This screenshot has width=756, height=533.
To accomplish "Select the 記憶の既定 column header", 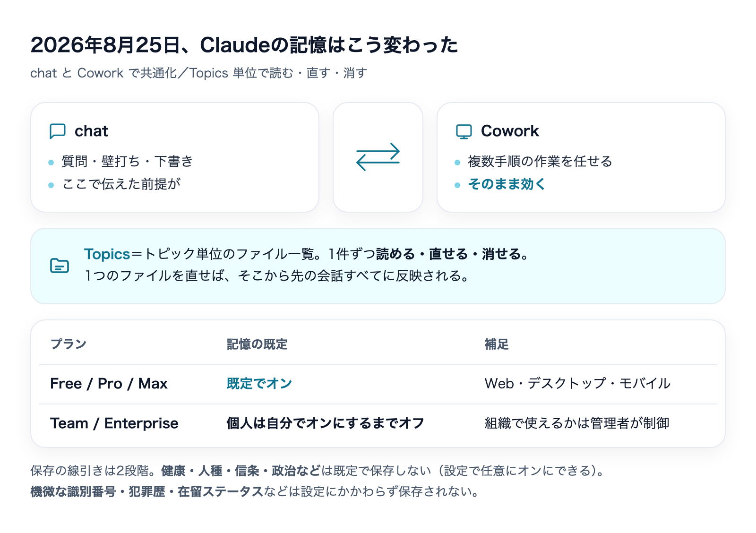I will (x=257, y=344).
